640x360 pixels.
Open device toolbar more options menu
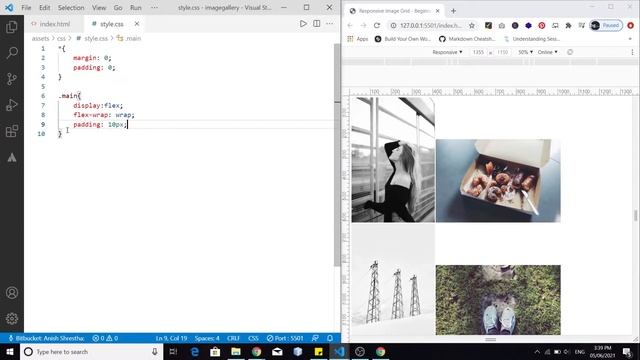(632, 52)
